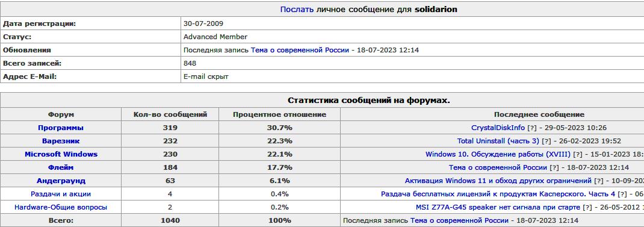Image resolution: width=644 pixels, height=227 pixels.
Task: Click the [?] link next to CrystalDiskInfo
Action: 532,128
